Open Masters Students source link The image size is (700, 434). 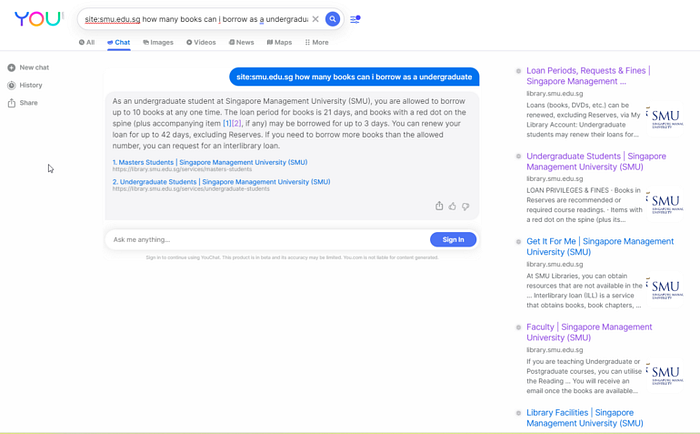pyautogui.click(x=210, y=162)
